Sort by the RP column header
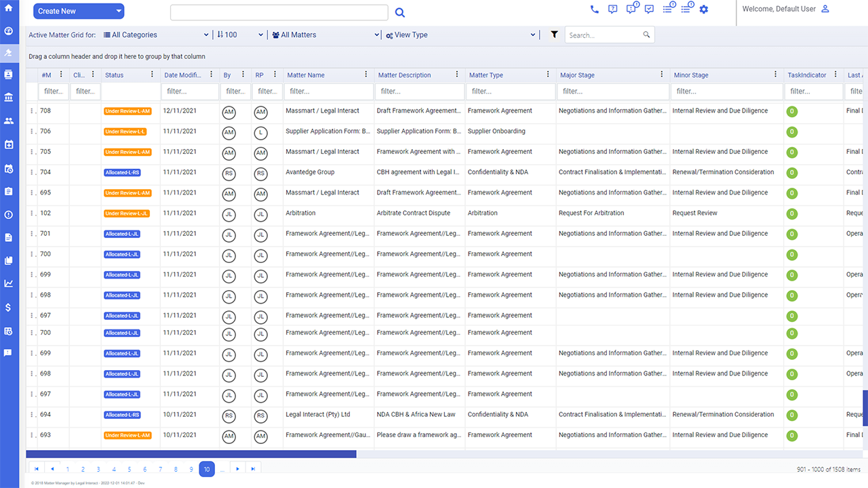This screenshot has width=868, height=488. [259, 75]
